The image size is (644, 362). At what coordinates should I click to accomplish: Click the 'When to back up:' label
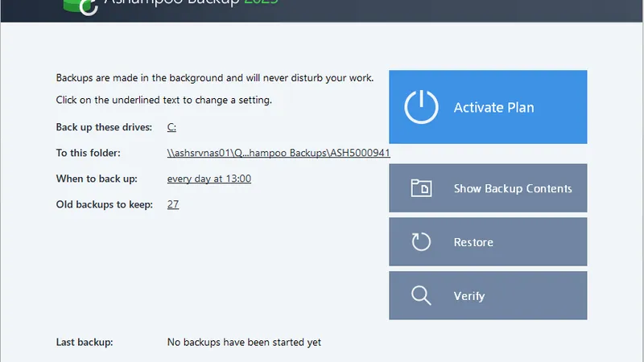[x=97, y=179]
